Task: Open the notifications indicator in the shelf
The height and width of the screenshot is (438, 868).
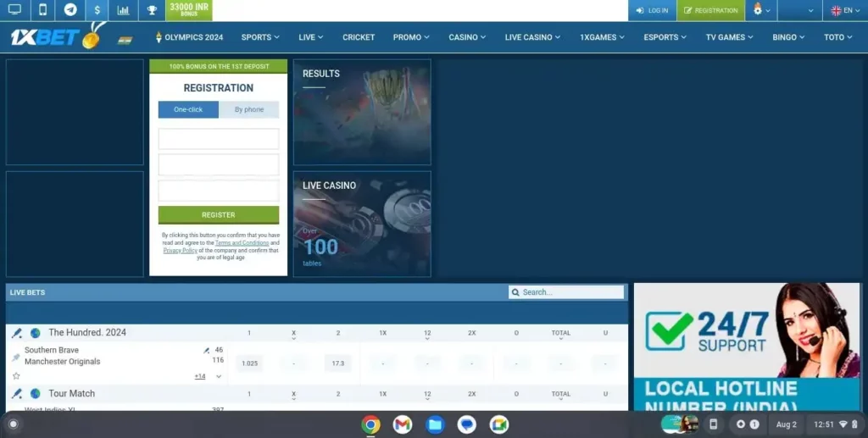Action: pyautogui.click(x=748, y=424)
